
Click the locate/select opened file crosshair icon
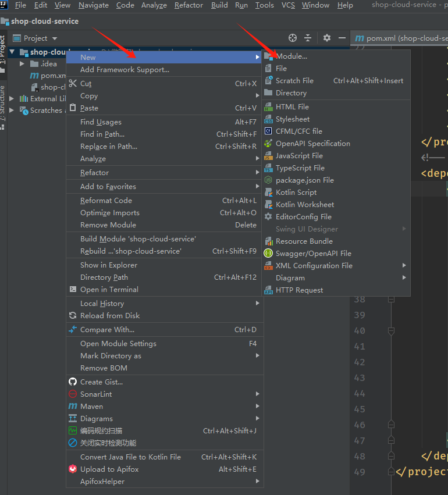tap(292, 38)
